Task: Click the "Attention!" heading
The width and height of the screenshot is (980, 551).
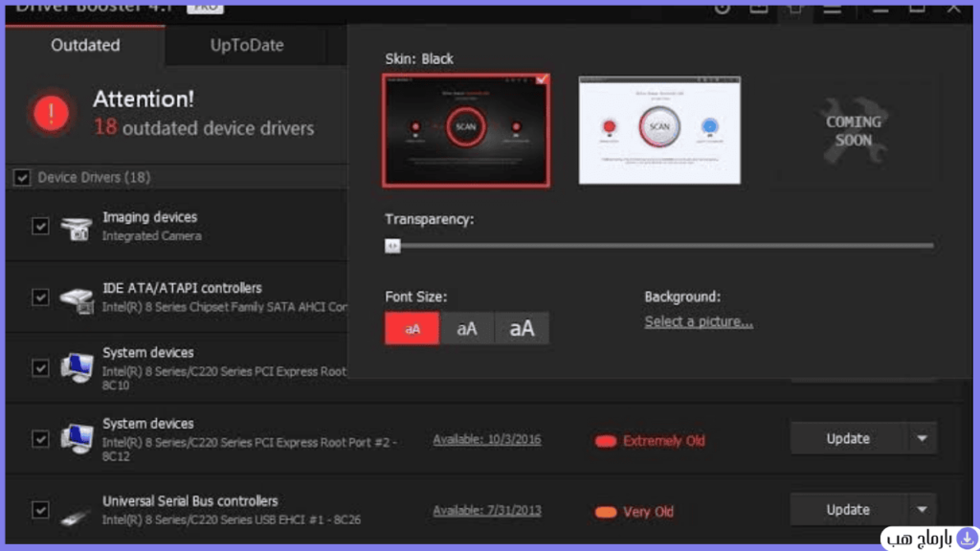Action: [x=144, y=99]
